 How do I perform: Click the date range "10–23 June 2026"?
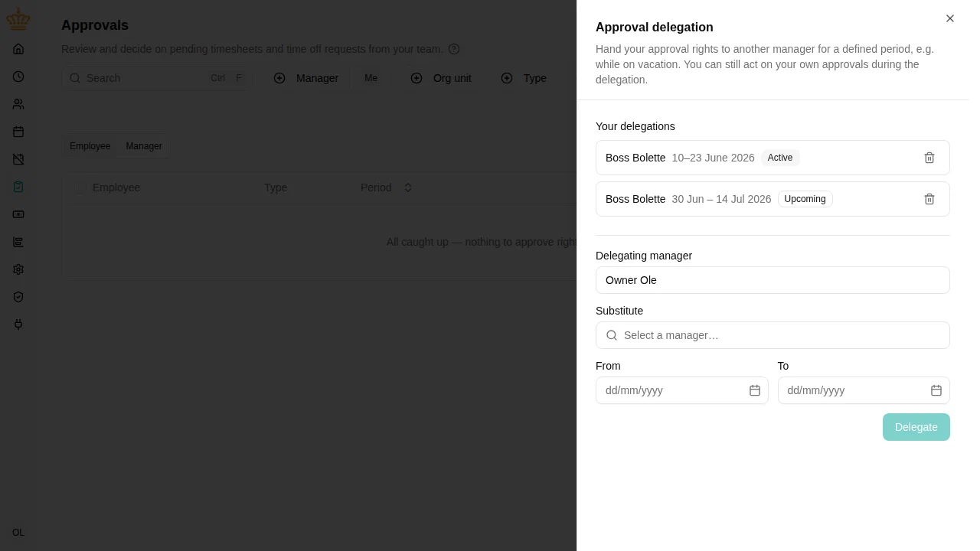(x=714, y=158)
